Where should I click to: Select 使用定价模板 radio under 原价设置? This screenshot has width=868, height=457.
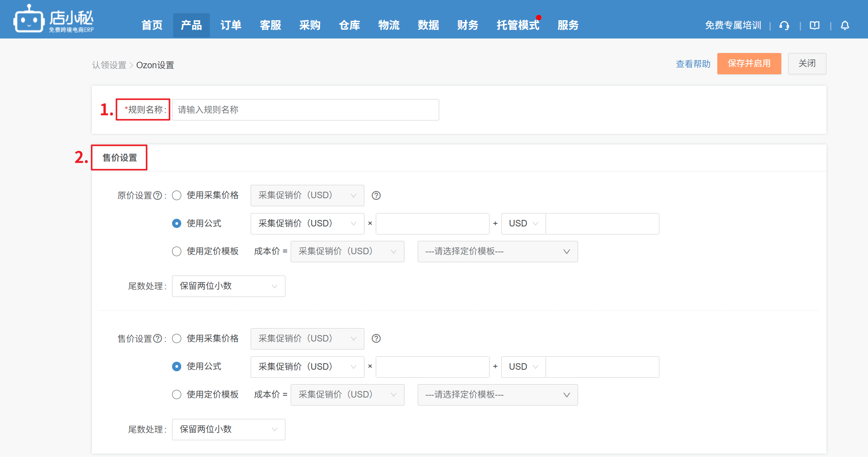[x=177, y=252]
